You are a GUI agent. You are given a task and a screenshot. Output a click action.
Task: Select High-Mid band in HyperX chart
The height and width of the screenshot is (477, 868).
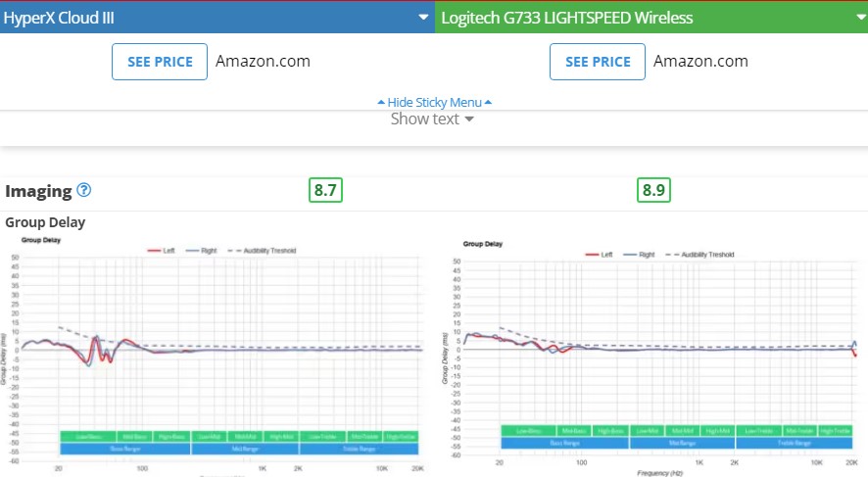281,437
